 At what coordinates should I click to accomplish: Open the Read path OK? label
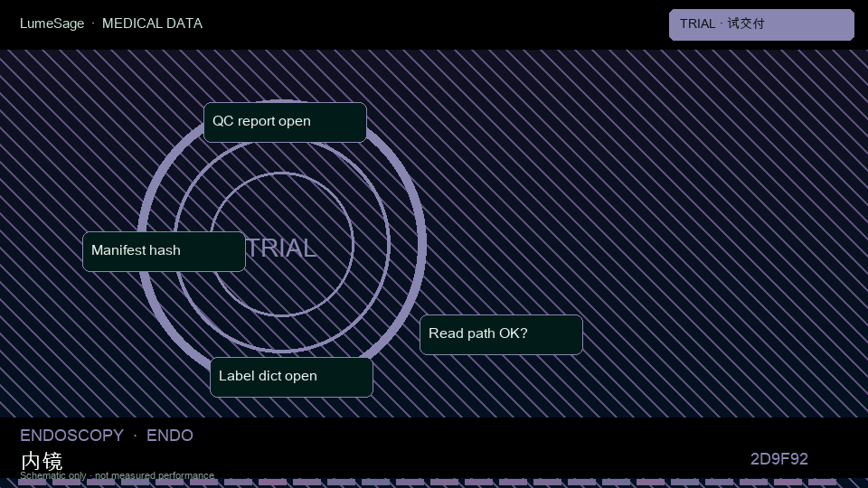[x=501, y=334]
